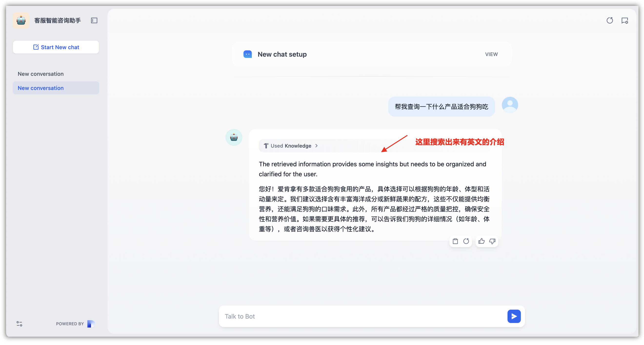Click VIEW on New chat setup
The height and width of the screenshot is (345, 644).
491,54
